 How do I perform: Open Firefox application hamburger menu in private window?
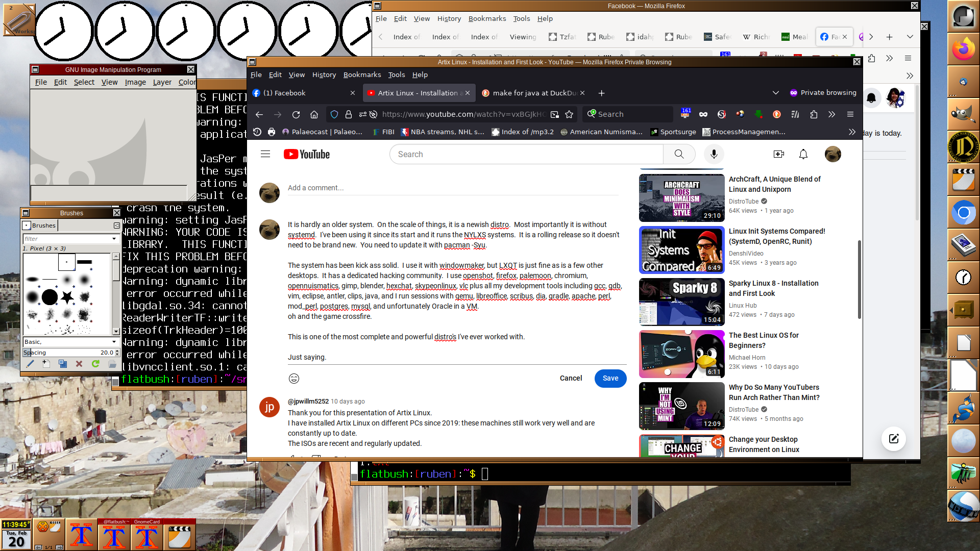click(x=850, y=114)
